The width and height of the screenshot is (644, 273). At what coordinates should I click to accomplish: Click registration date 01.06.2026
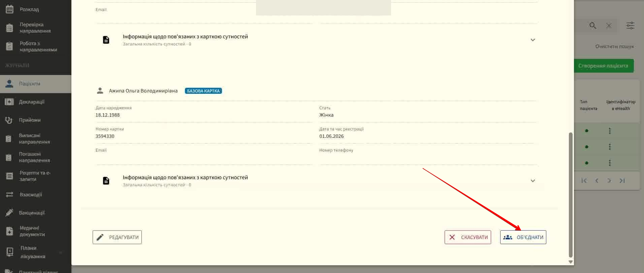click(331, 136)
